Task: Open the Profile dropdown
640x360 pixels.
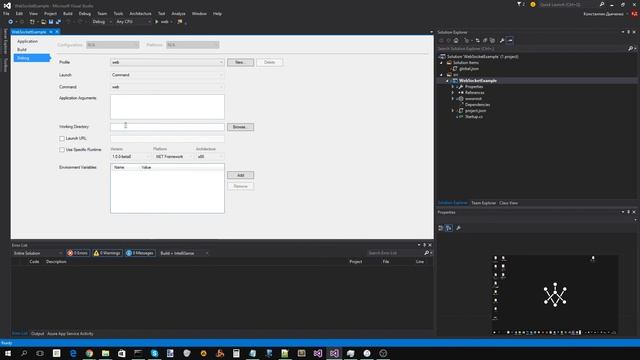Action: click(x=167, y=62)
